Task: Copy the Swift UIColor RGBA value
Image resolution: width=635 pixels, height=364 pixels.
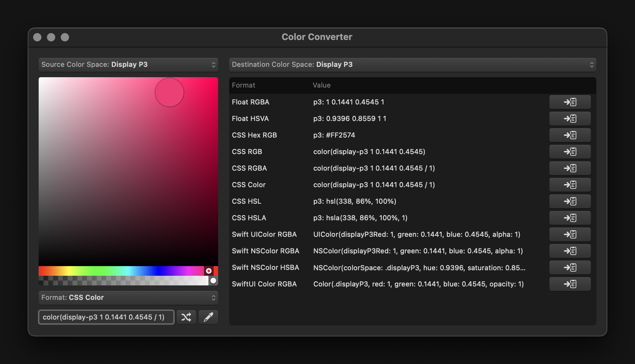Action: pyautogui.click(x=570, y=234)
